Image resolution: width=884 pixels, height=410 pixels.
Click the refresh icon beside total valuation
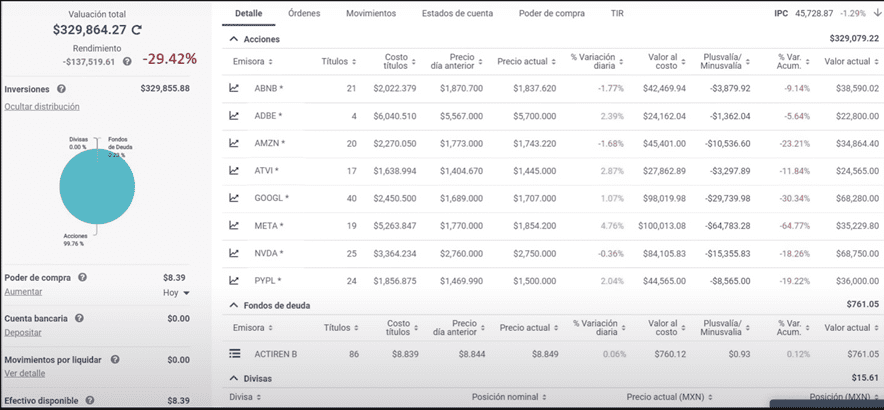[136, 31]
